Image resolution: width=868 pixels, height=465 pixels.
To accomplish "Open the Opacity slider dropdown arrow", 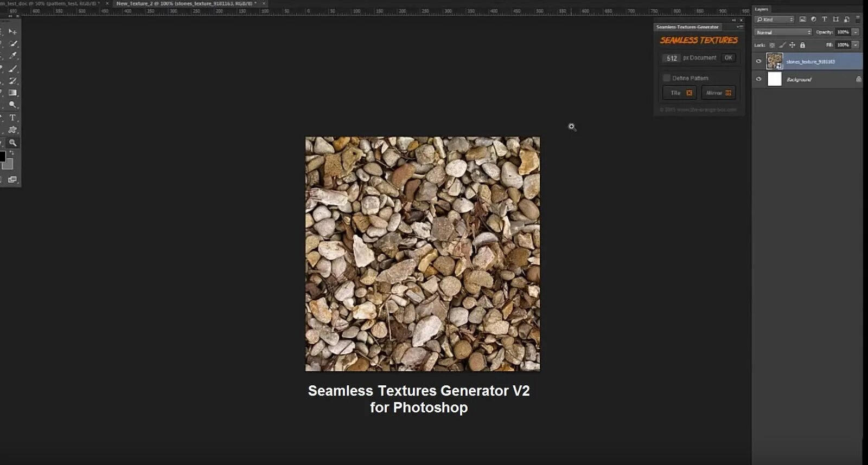I will (x=856, y=33).
